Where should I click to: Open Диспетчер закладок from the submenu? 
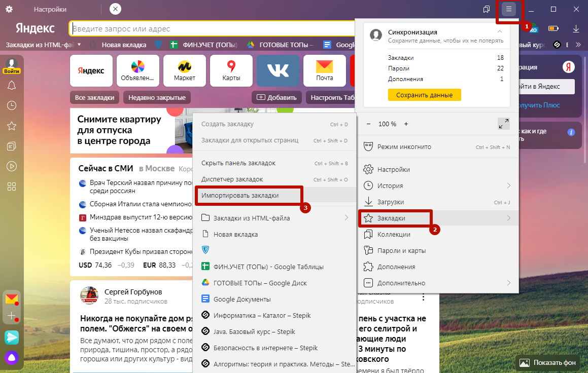[232, 179]
